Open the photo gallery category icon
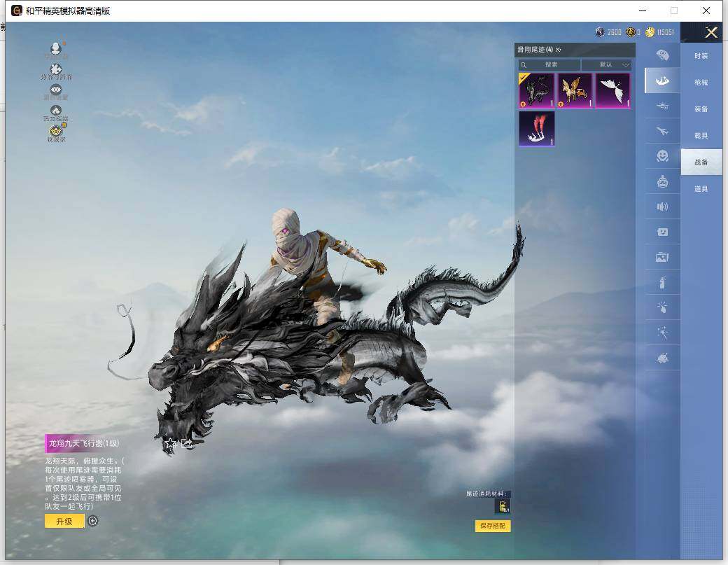Viewport: 728px width, 565px height. click(662, 257)
